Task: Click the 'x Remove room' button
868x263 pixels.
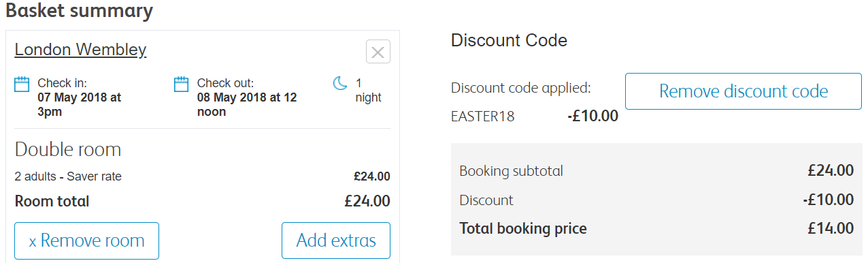Action: pos(86,241)
